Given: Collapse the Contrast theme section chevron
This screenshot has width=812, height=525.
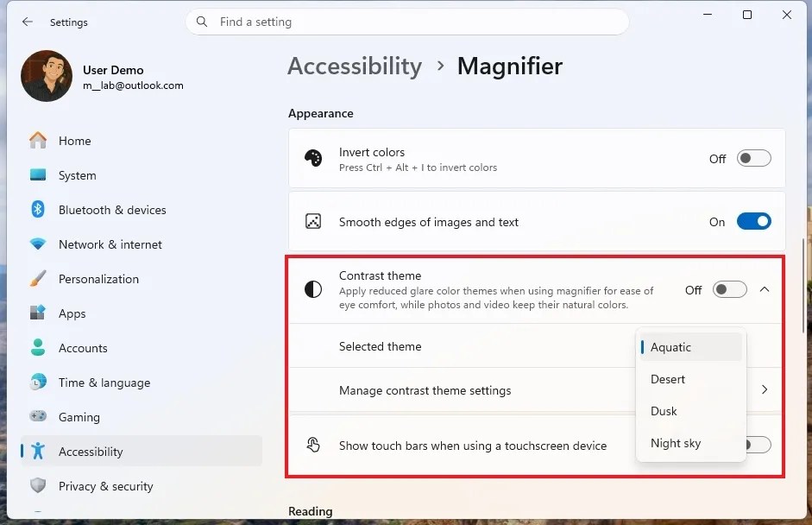Looking at the screenshot, I should click(x=765, y=289).
